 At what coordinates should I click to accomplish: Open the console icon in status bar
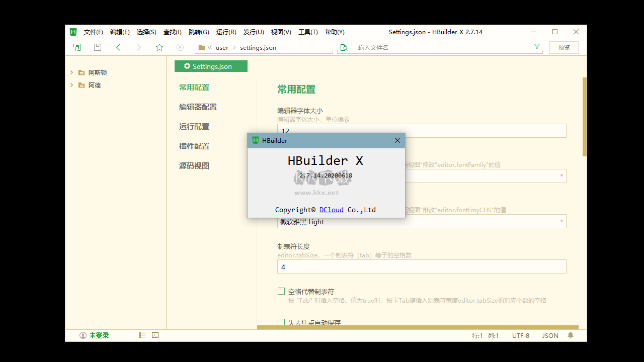coord(155,335)
